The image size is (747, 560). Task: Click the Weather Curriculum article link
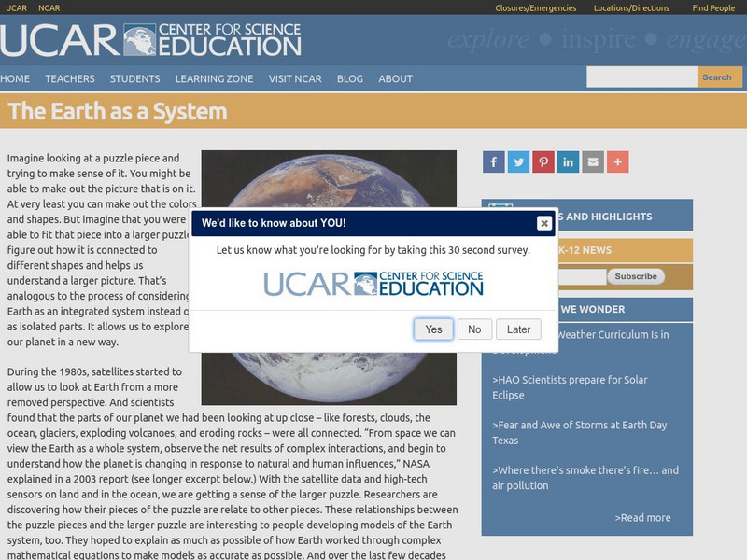click(x=613, y=335)
